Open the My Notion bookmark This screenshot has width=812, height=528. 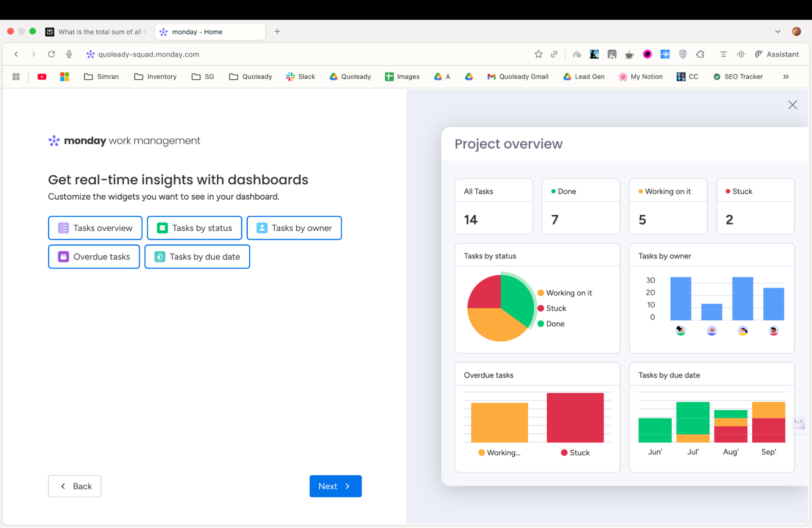click(x=641, y=76)
